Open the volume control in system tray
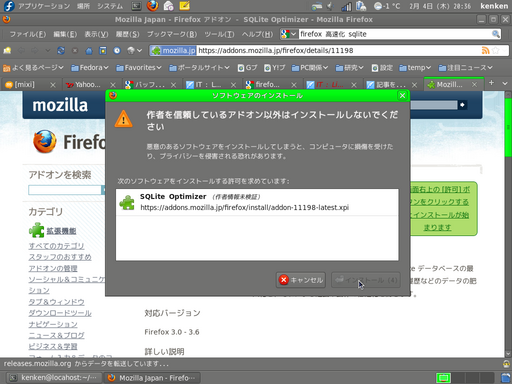This screenshot has height=384, width=512. (330, 6)
